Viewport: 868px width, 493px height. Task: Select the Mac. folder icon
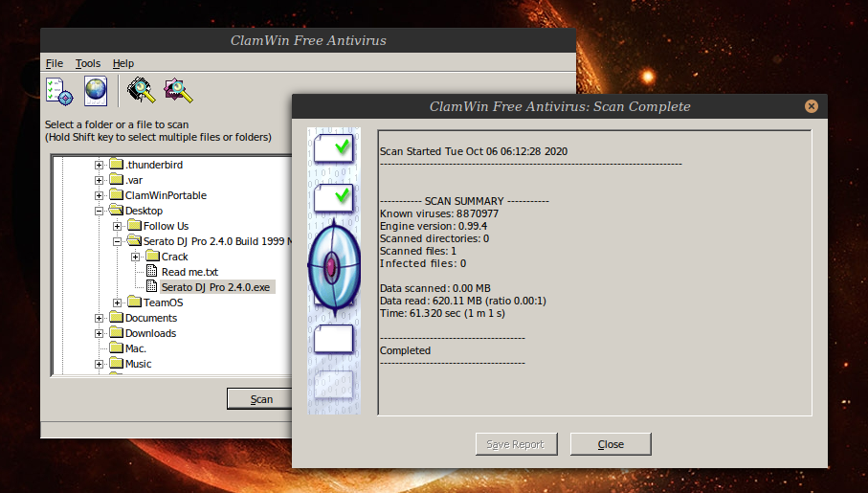116,347
